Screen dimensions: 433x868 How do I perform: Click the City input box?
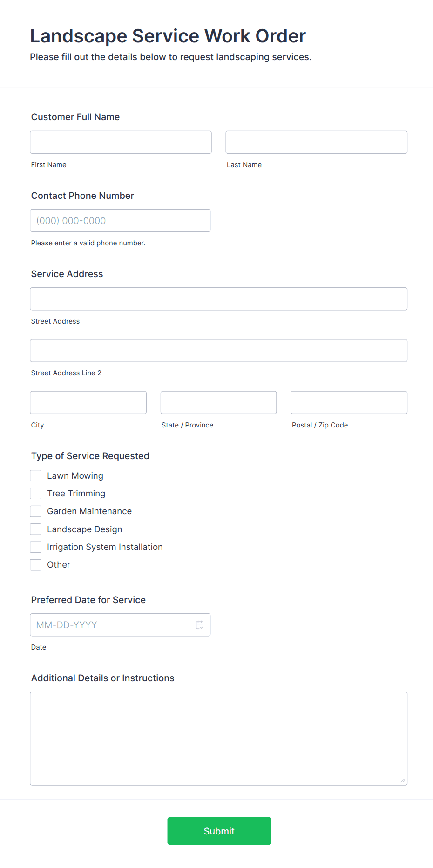coord(88,402)
